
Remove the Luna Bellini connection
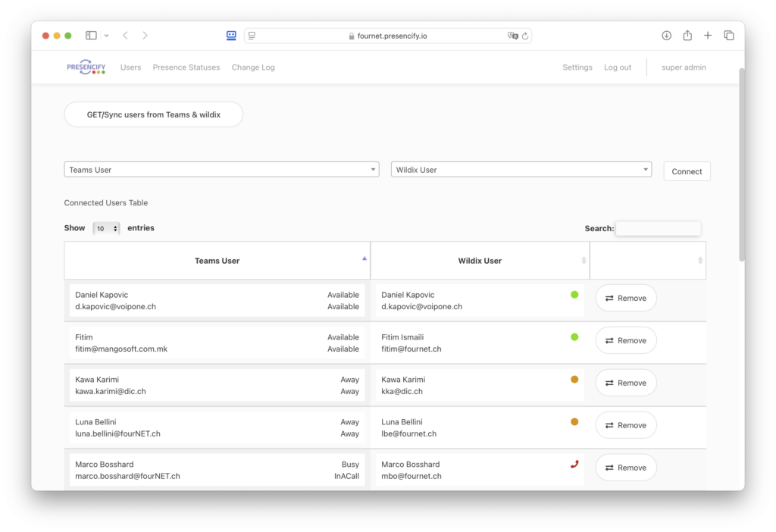[x=625, y=425]
